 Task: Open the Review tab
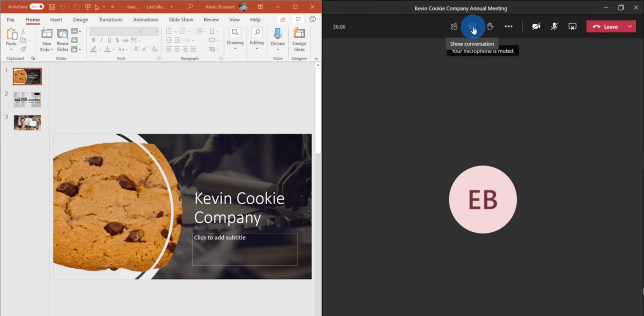pyautogui.click(x=211, y=20)
